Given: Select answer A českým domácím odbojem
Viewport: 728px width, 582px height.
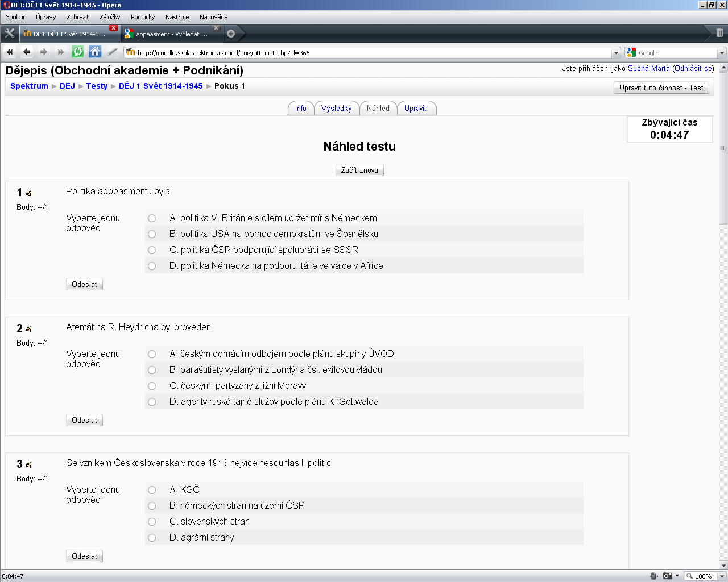Looking at the screenshot, I should [152, 354].
